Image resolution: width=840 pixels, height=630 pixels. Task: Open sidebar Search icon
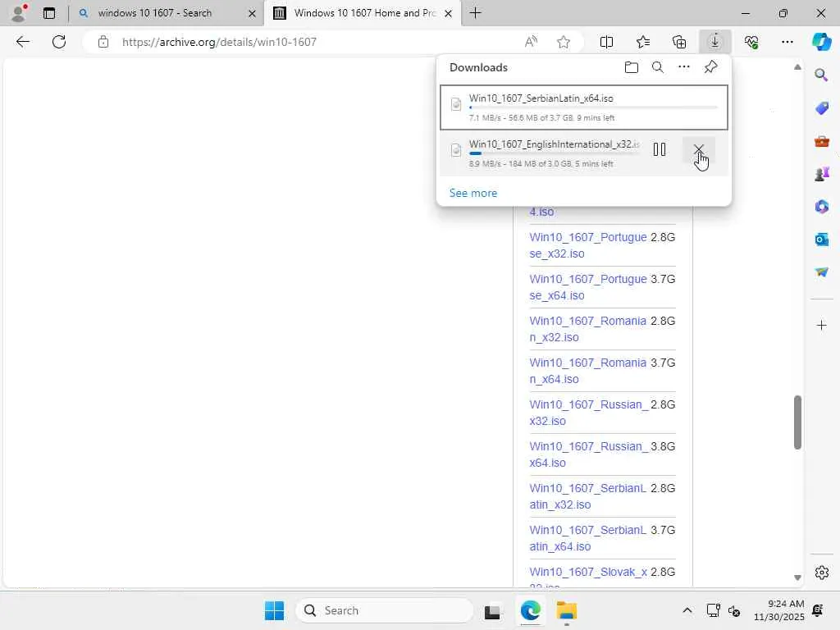[x=821, y=75]
